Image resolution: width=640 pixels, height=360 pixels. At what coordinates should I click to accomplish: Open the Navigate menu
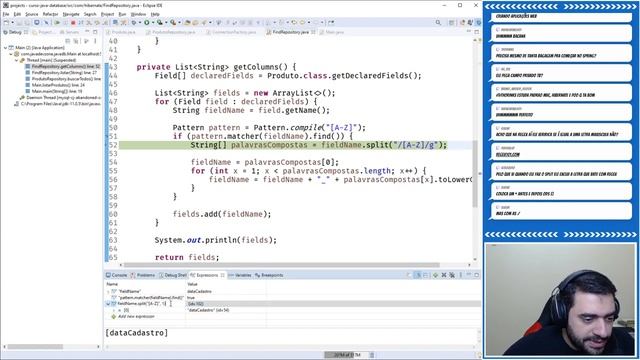click(x=71, y=14)
